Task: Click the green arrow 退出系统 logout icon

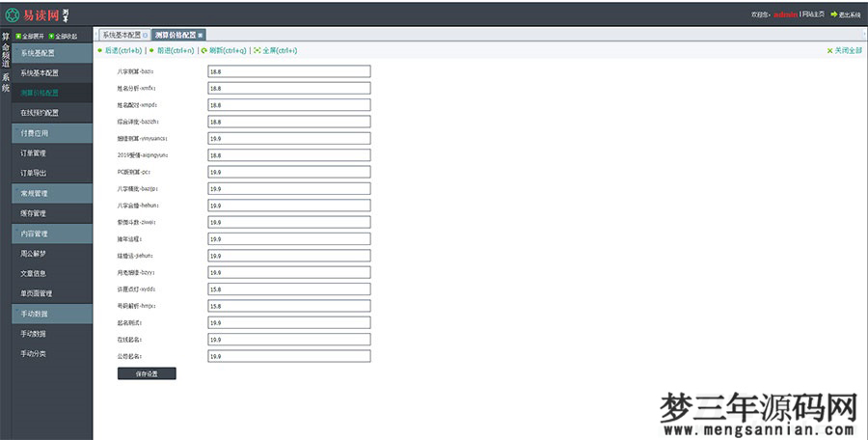Action: [x=834, y=14]
